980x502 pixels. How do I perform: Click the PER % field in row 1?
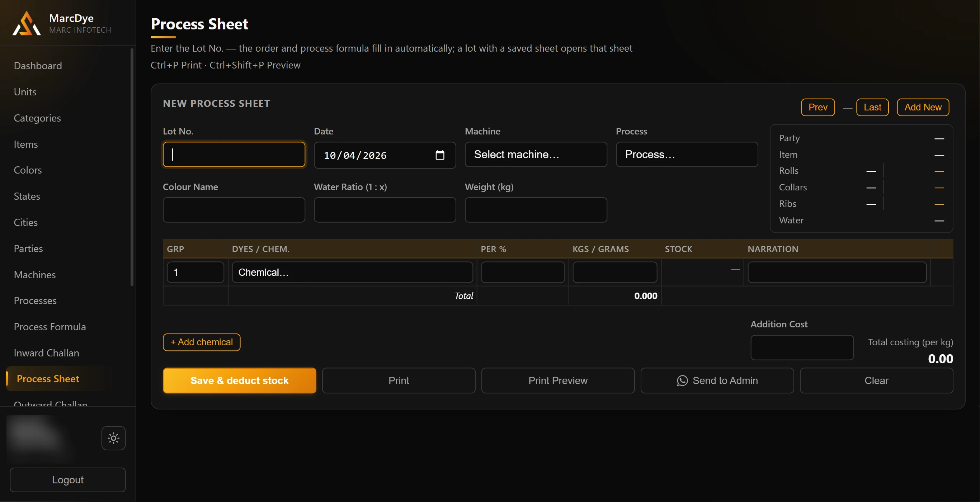[x=523, y=272]
